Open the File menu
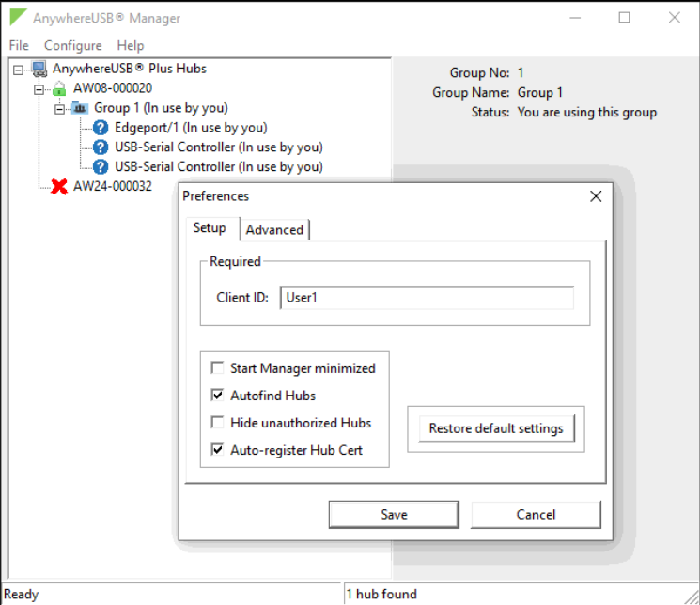Image resolution: width=700 pixels, height=605 pixels. (19, 45)
